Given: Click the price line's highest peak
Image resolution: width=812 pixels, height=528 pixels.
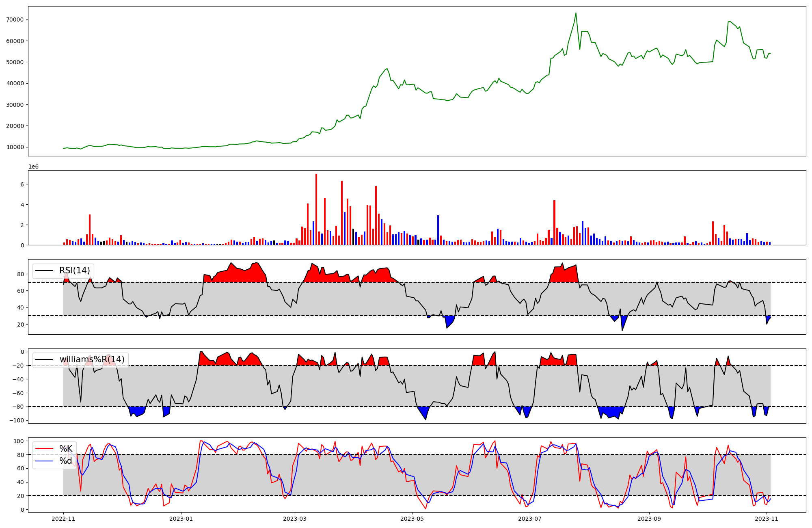Looking at the screenshot, I should point(576,13).
